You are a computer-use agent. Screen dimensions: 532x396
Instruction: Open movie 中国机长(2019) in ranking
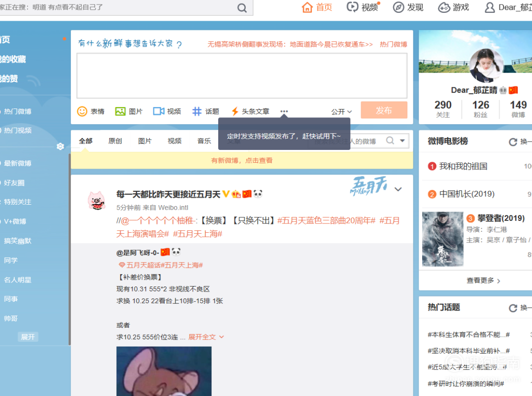click(467, 194)
